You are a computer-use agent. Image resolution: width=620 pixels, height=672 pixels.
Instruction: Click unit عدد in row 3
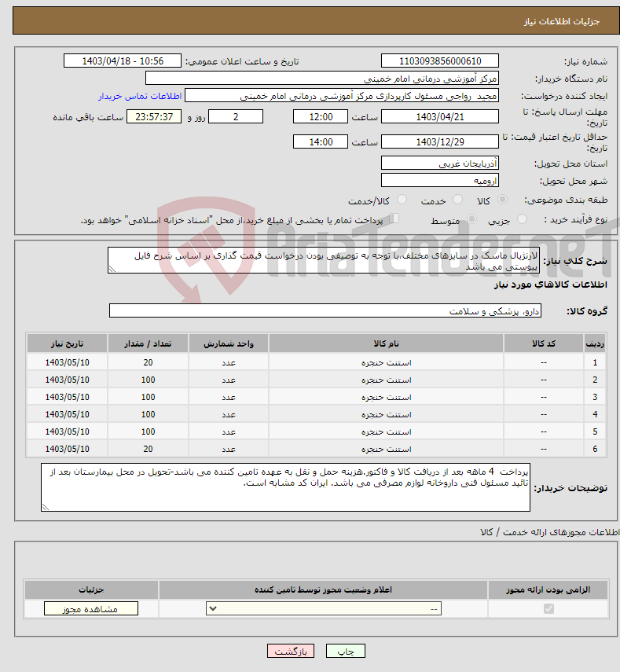pyautogui.click(x=229, y=397)
